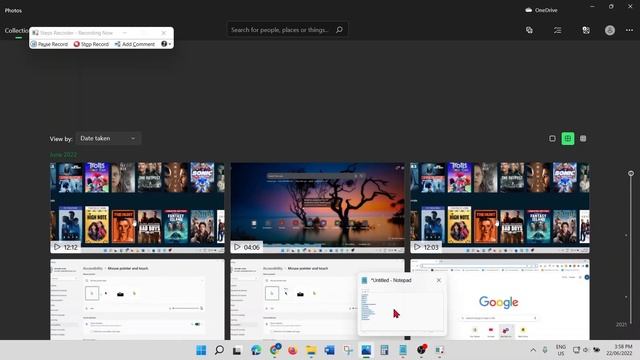This screenshot has width=640, height=360.
Task: Select the Photos app taskbar icon
Action: [366, 350]
